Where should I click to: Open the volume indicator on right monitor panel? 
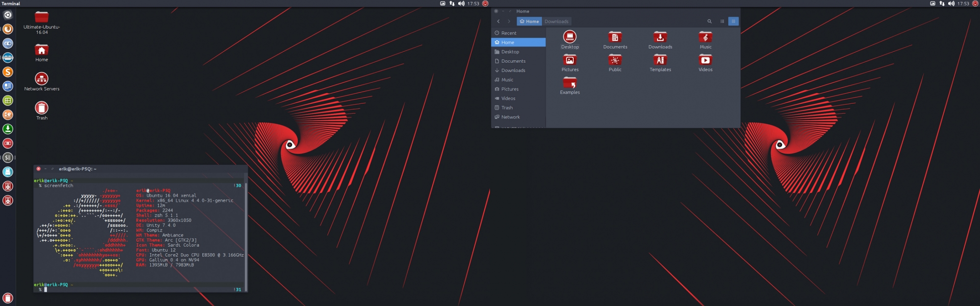[951, 3]
